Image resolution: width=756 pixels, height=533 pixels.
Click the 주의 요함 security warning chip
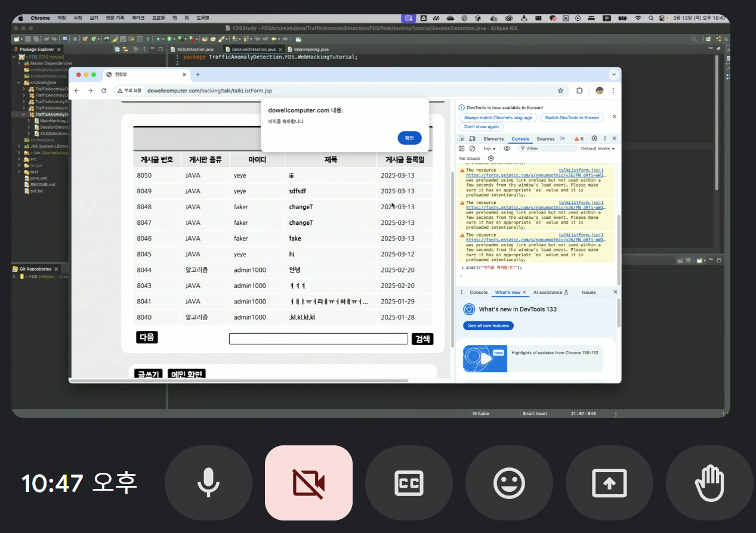tap(129, 91)
